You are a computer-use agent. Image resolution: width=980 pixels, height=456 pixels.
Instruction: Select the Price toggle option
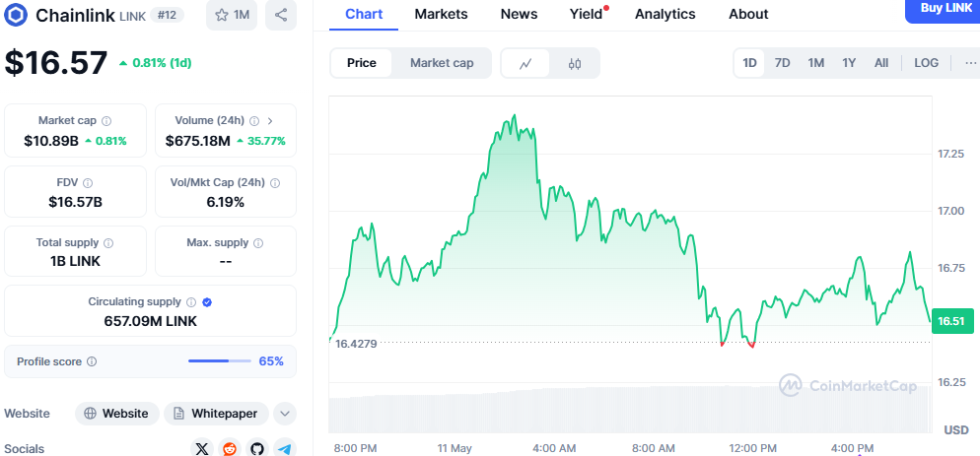tap(362, 63)
